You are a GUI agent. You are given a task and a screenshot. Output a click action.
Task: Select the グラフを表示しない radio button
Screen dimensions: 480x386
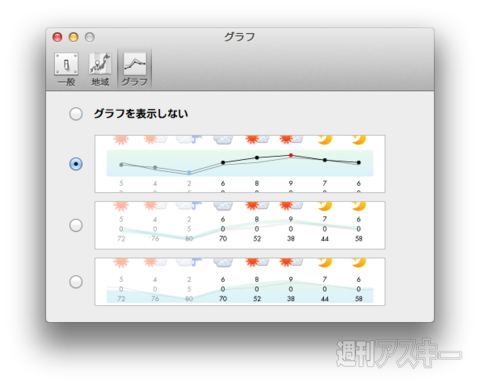click(76, 114)
